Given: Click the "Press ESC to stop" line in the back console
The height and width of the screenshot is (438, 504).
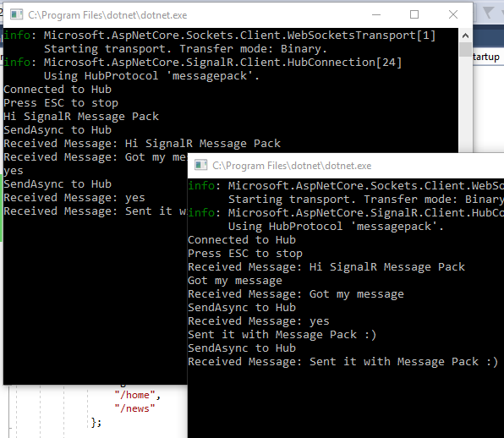Looking at the screenshot, I should coord(61,103).
